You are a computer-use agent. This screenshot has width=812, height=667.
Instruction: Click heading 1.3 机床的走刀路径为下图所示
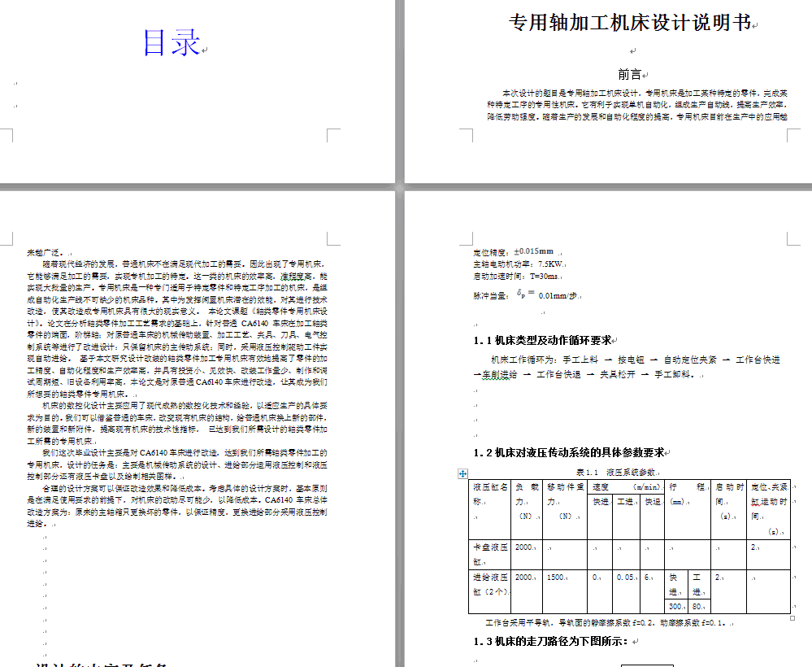click(551, 641)
